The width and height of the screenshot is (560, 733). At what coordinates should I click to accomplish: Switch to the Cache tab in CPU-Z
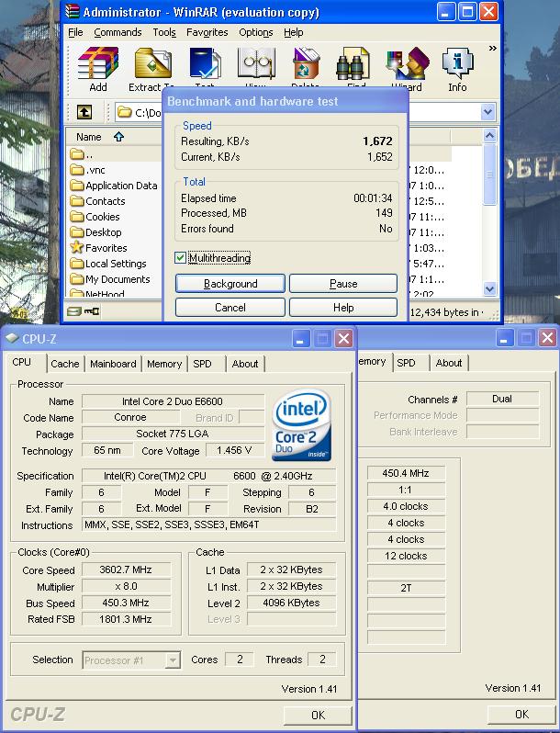[x=65, y=364]
